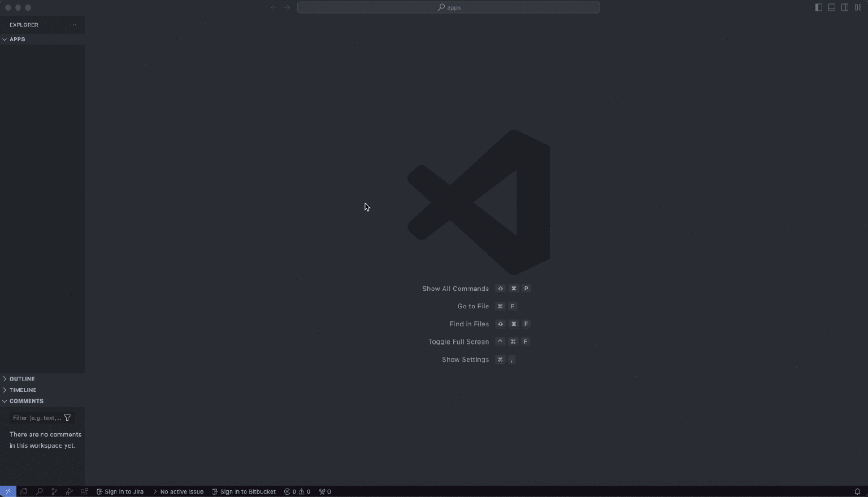
Task: Click the "Show All Commands" hint text
Action: tap(455, 289)
